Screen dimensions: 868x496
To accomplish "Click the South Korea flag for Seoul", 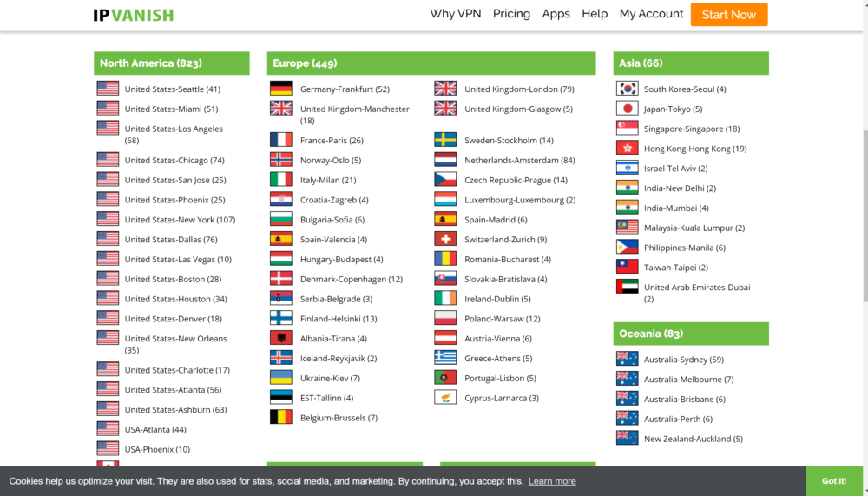I will coord(628,88).
